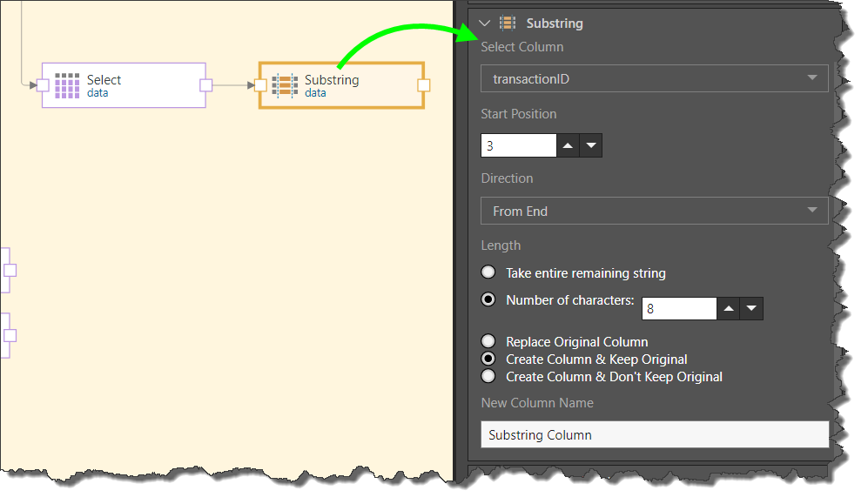Collapse the Substring properties section

pos(485,24)
